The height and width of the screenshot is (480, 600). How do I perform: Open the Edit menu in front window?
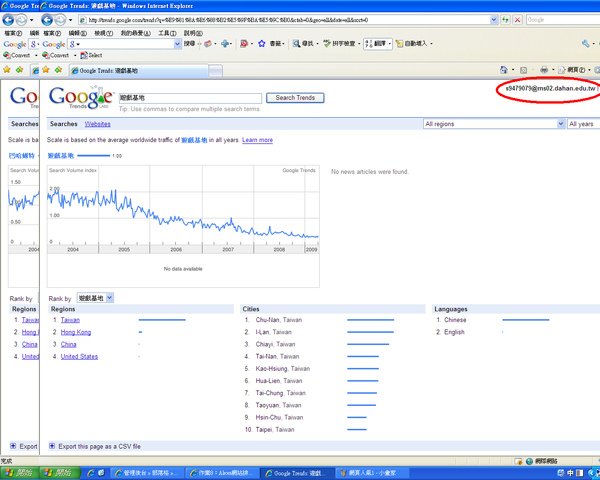(77, 33)
